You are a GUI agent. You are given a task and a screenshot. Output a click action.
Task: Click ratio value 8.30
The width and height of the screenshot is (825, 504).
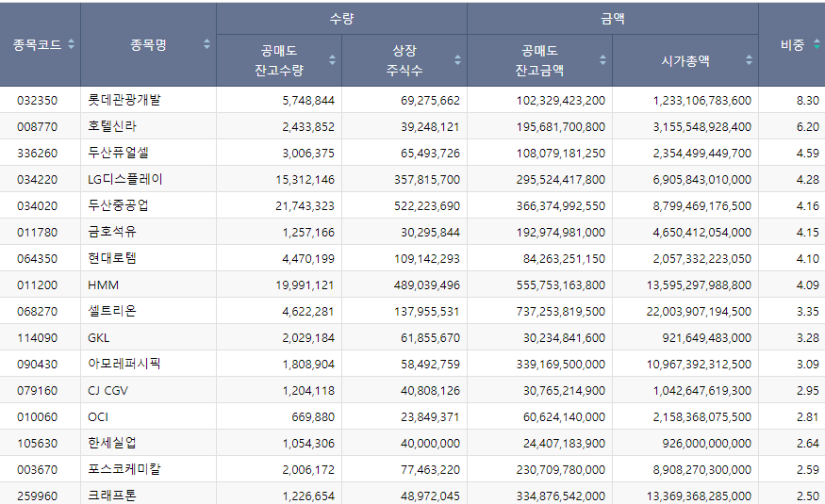(x=808, y=101)
